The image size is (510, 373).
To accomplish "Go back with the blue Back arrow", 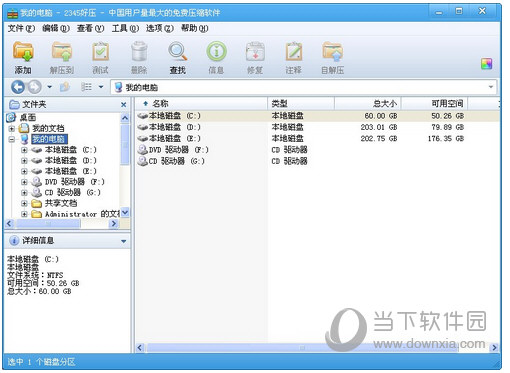I will (18, 87).
